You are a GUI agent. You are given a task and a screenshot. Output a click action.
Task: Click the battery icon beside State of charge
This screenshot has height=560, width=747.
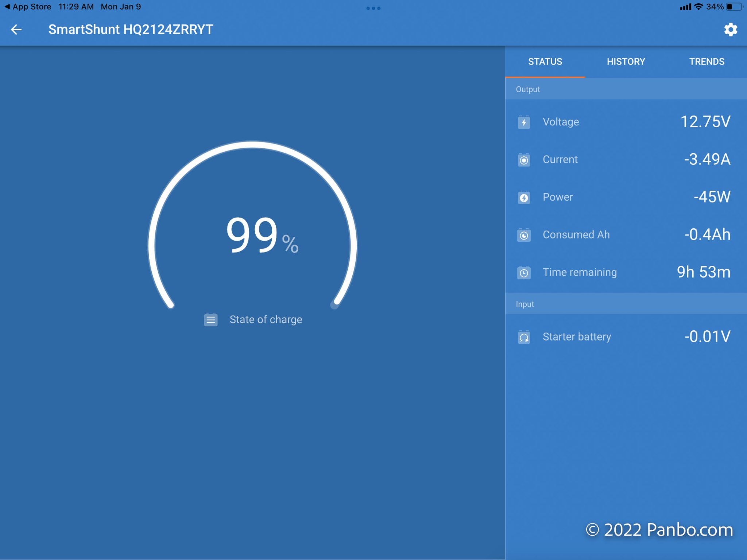click(x=211, y=319)
